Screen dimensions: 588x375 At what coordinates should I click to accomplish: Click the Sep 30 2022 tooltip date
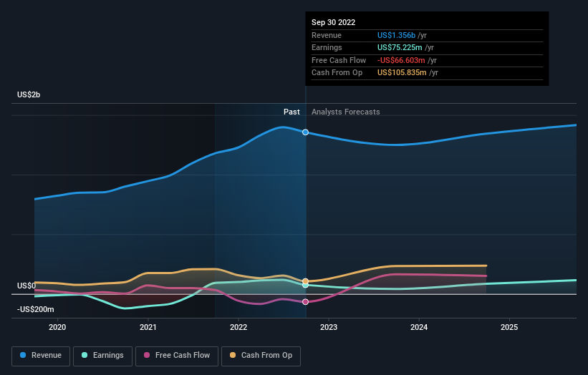[333, 22]
